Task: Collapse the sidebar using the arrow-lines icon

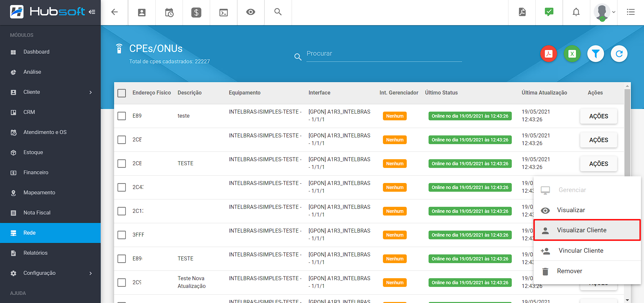Action: [92, 12]
